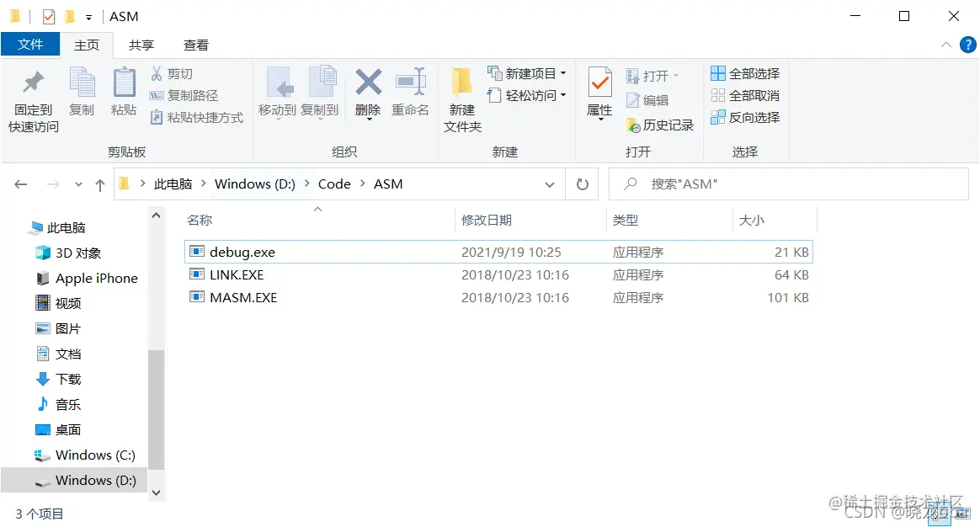
Task: Sort by Type (类型) column header
Action: click(x=625, y=220)
